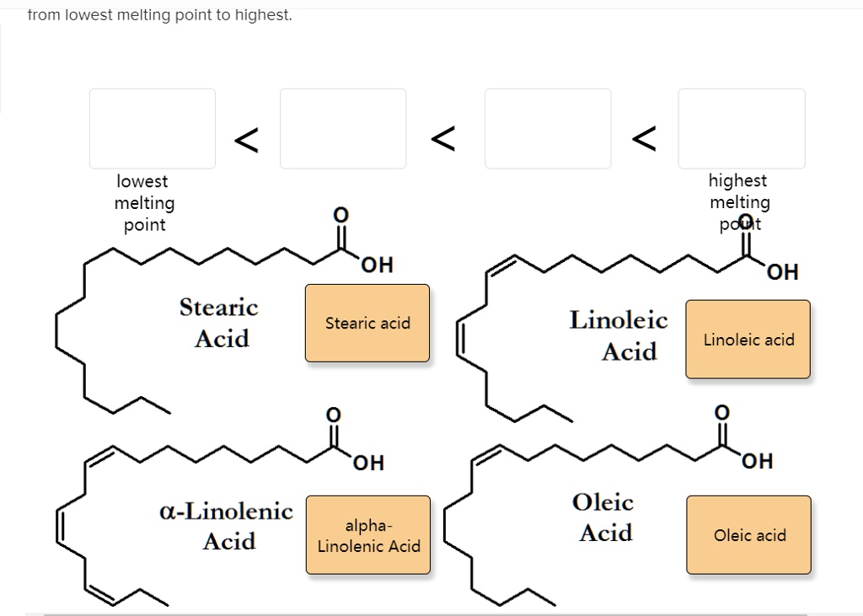Select the Stearic acid answer tile
863x616 pixels.
[x=367, y=323]
